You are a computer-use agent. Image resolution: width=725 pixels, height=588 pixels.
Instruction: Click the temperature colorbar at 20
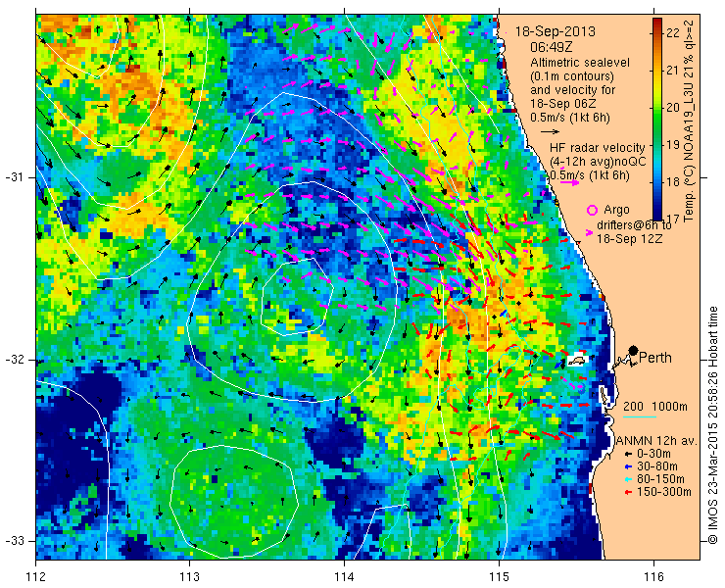tap(657, 108)
